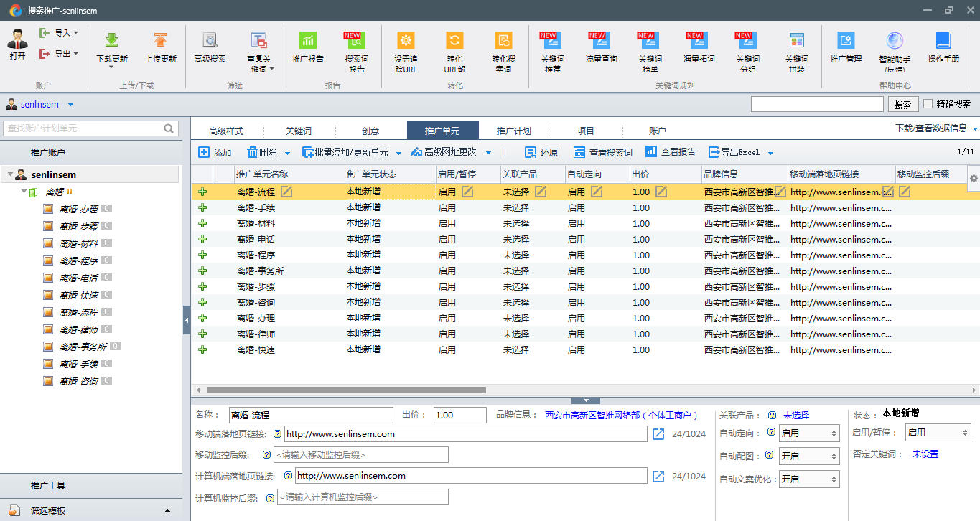The image size is (980, 521).
Task: Click the 设置追踪URL icon
Action: click(x=406, y=41)
